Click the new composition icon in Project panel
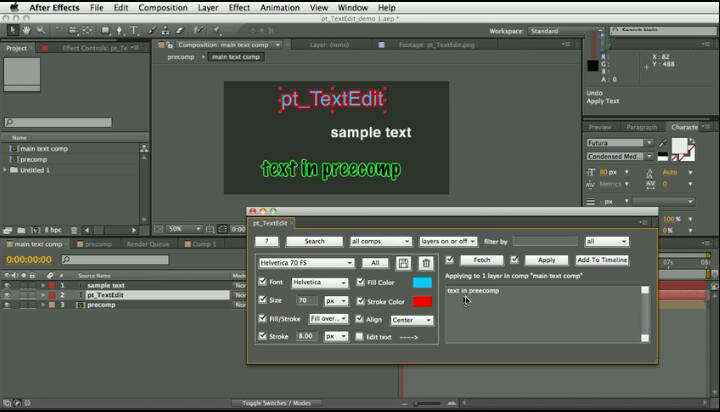This screenshot has width=720, height=412. coord(35,230)
